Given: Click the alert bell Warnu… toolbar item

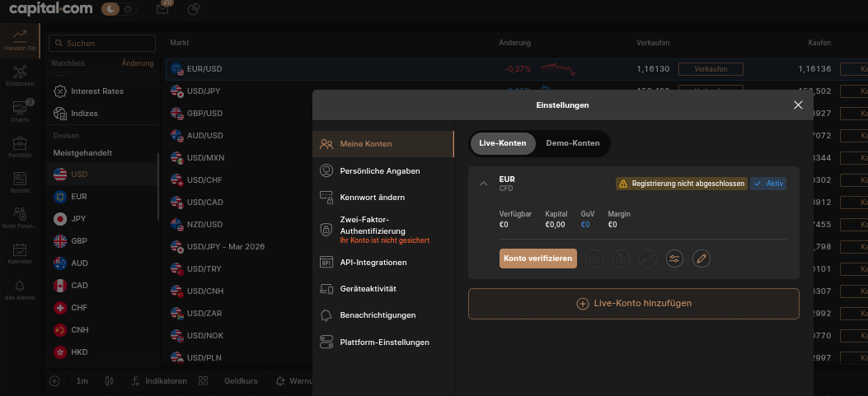Looking at the screenshot, I should pos(294,381).
